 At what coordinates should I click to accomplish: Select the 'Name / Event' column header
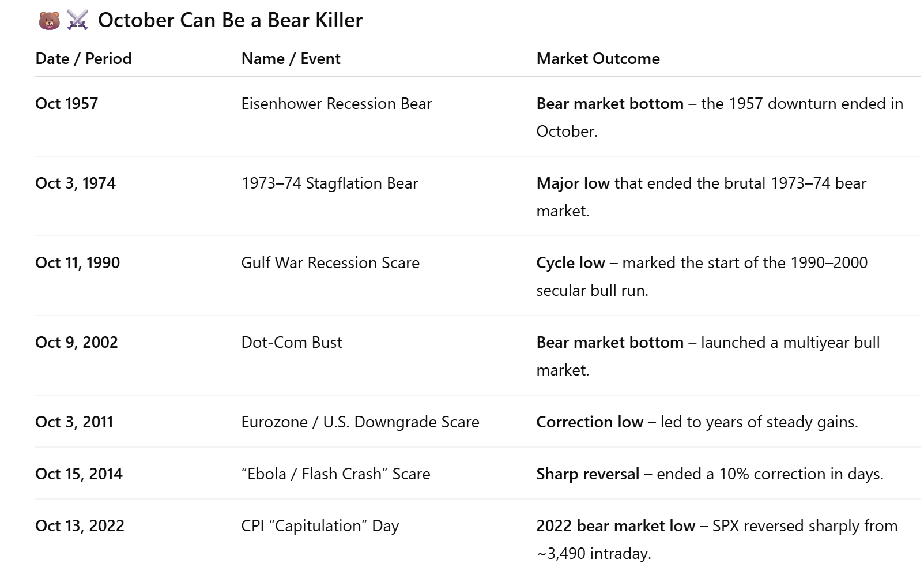click(291, 58)
